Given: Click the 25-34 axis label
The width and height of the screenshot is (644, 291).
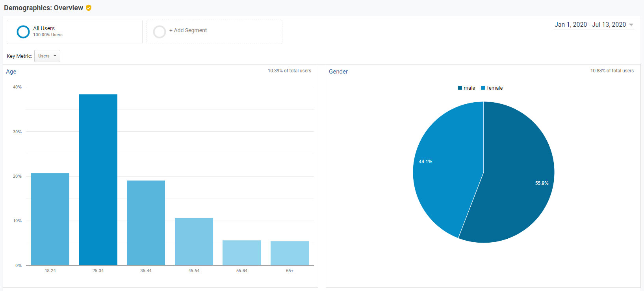Looking at the screenshot, I should point(98,271).
